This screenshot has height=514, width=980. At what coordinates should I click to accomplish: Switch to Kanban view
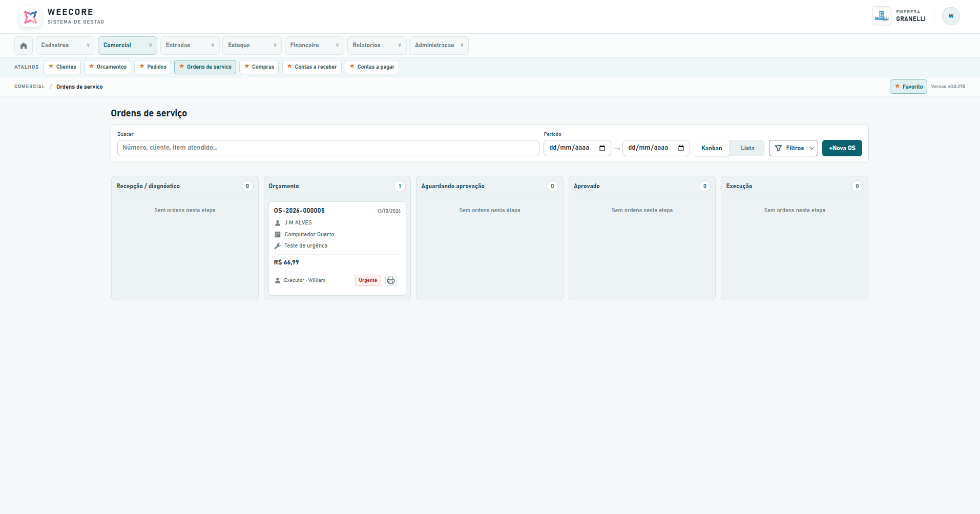point(712,148)
